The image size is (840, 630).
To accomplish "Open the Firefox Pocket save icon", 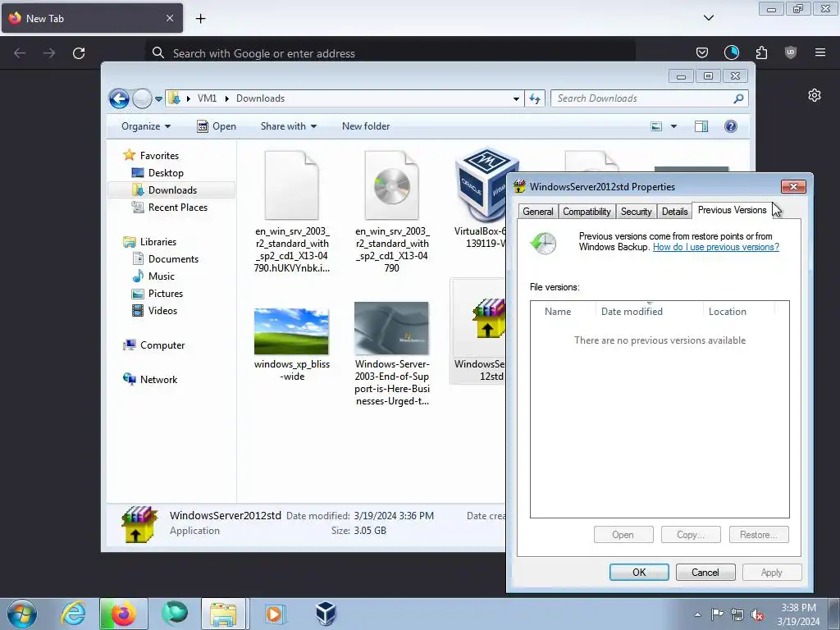I will point(702,52).
